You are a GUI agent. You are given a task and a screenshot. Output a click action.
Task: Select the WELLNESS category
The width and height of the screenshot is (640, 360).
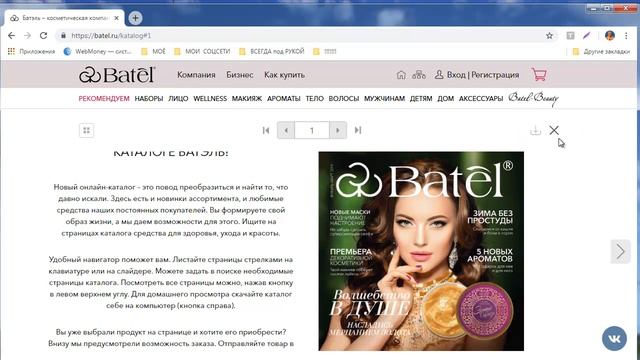(210, 98)
